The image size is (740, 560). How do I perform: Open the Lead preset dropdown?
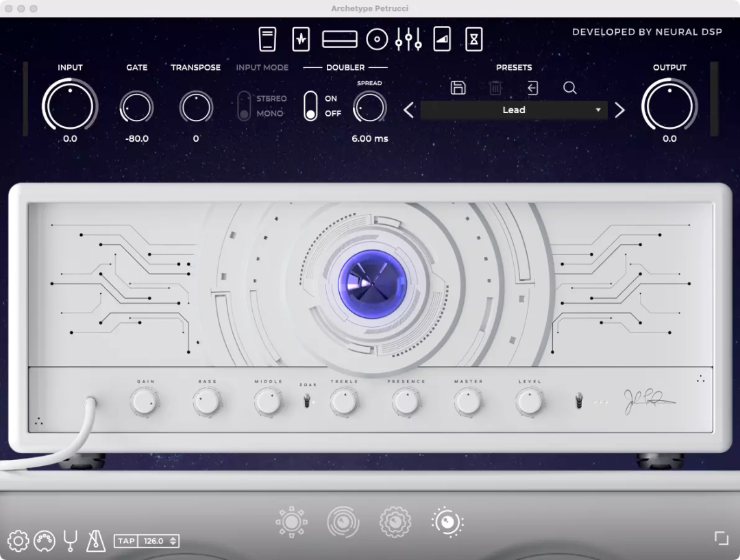pyautogui.click(x=514, y=110)
